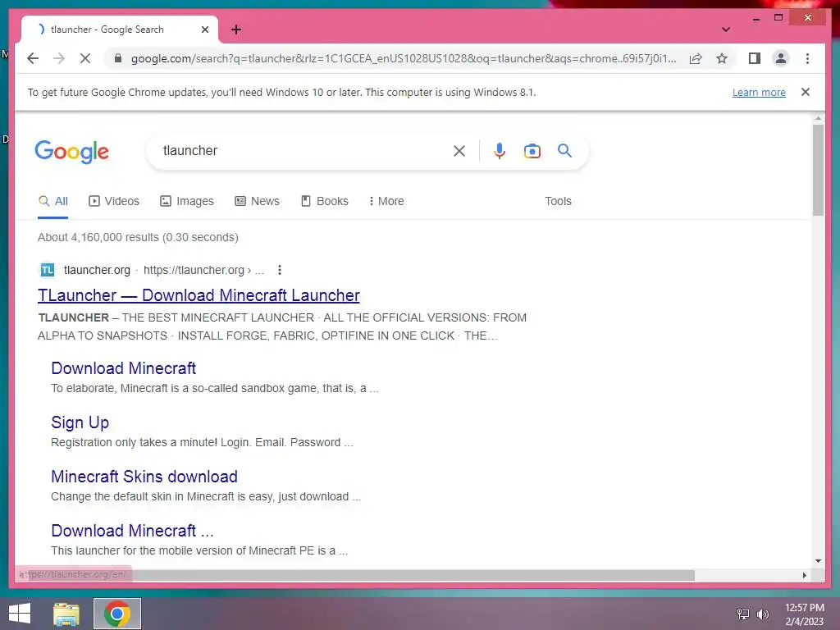The width and height of the screenshot is (840, 630).
Task: Click the Chrome taskbar icon
Action: tap(117, 614)
